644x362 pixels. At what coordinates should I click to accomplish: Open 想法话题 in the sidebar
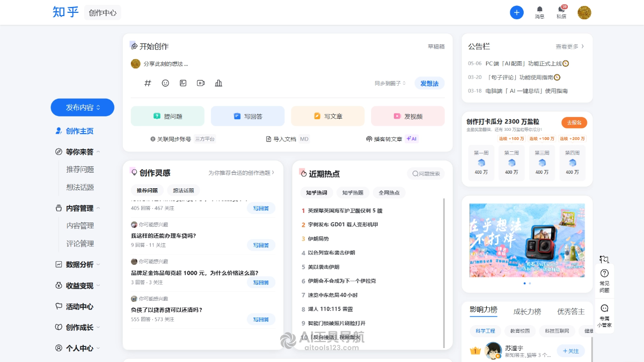point(80,187)
